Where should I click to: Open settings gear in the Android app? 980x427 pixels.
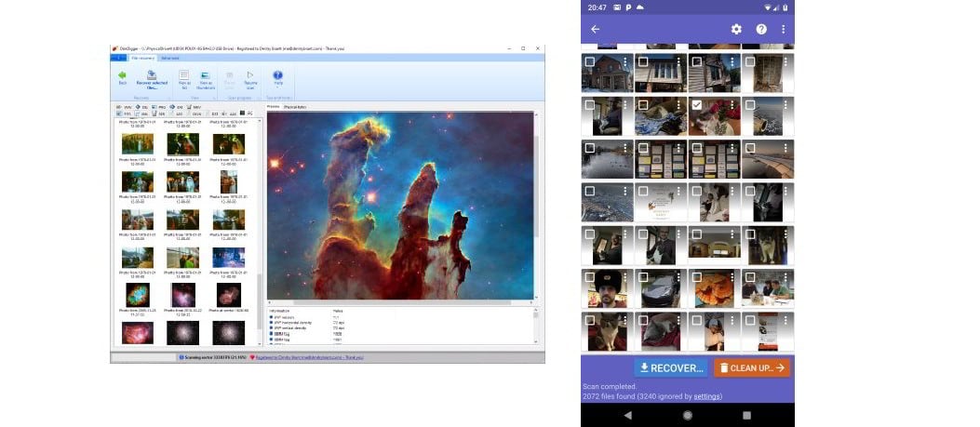pyautogui.click(x=736, y=29)
